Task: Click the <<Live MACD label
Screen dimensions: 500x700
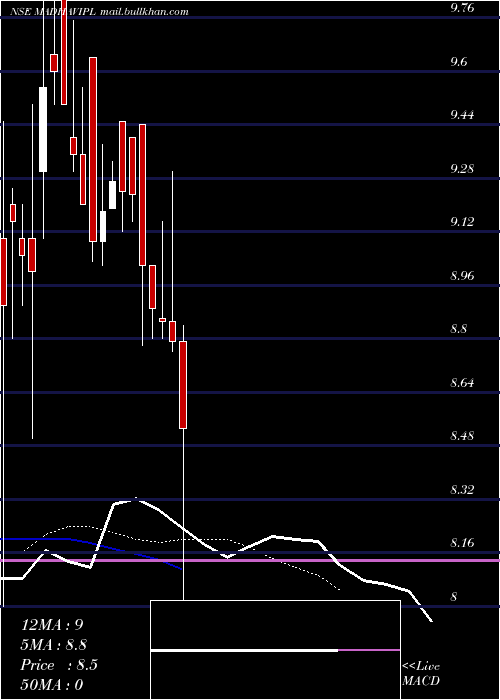Action: click(421, 673)
